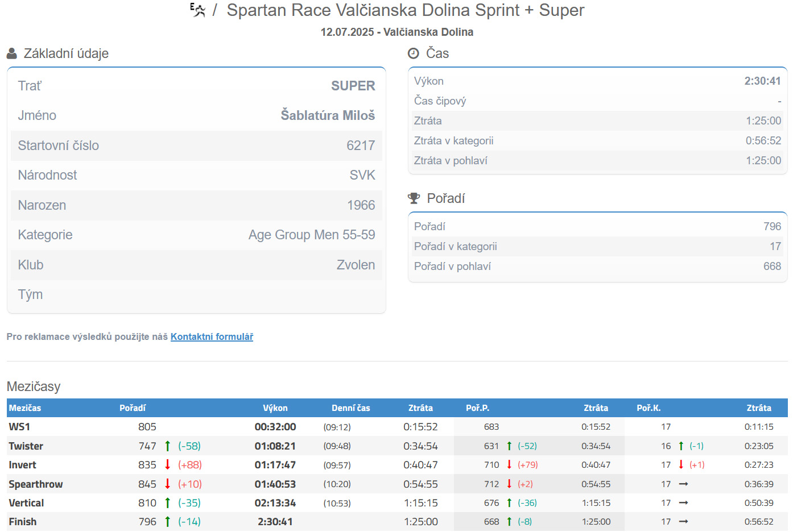793x532 pixels.
Task: Click the name Šablatúra Miloš
Action: click(x=328, y=115)
